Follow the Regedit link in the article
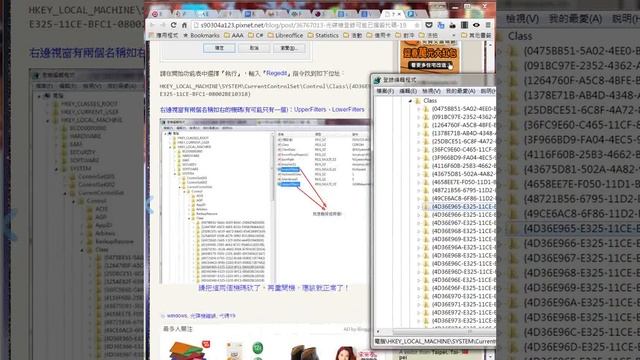This screenshot has width=640, height=360. (x=277, y=73)
